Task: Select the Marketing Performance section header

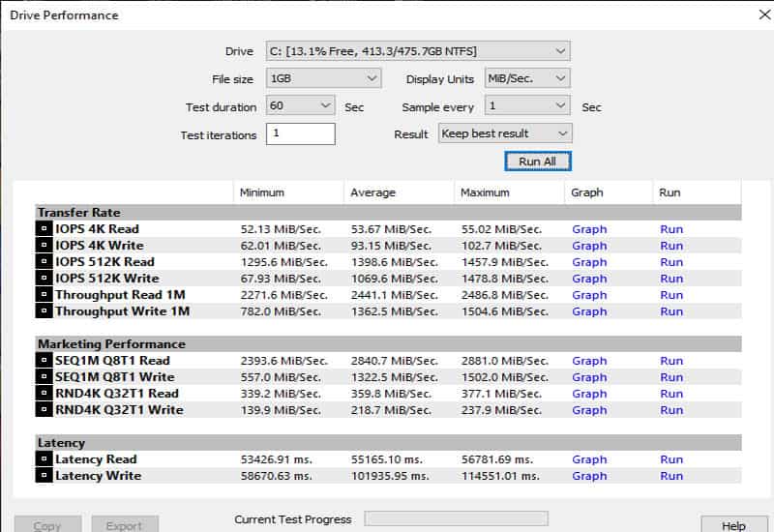Action: click(388, 344)
